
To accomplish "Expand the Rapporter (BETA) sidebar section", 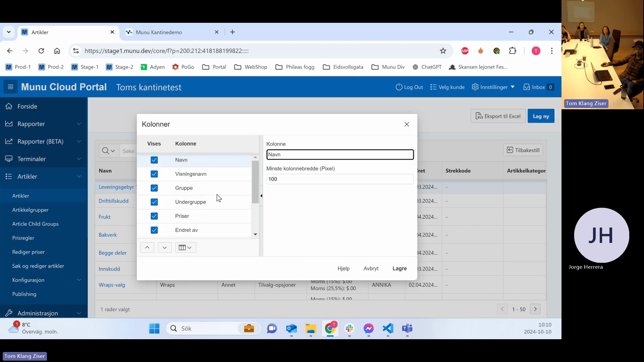I will pyautogui.click(x=44, y=141).
